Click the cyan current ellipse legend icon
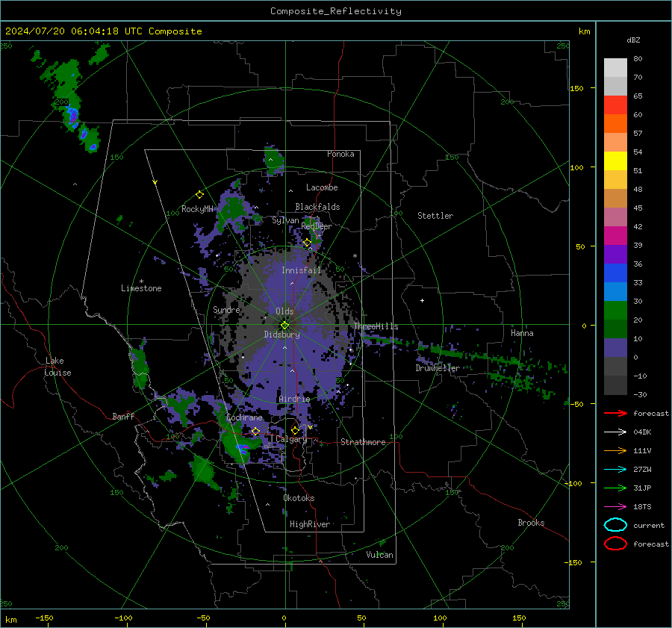 click(615, 525)
